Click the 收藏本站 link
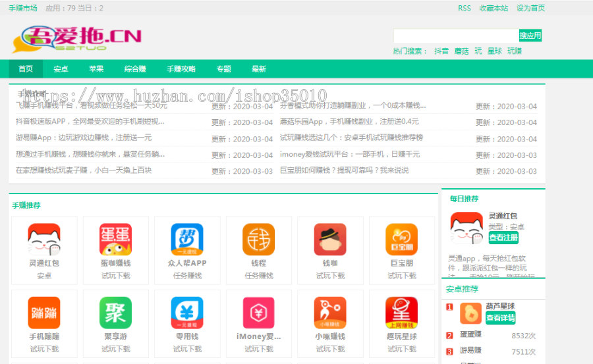Image resolution: width=593 pixels, height=364 pixels. point(494,8)
